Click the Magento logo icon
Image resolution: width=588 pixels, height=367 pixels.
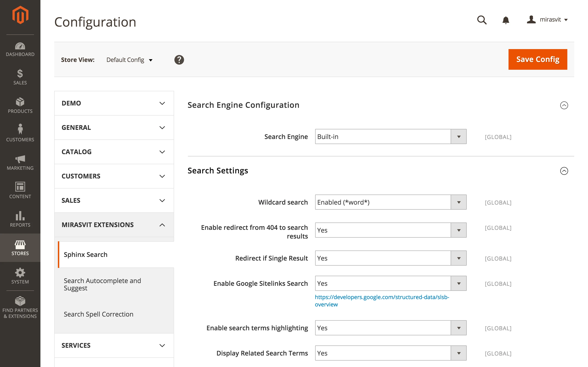point(20,15)
